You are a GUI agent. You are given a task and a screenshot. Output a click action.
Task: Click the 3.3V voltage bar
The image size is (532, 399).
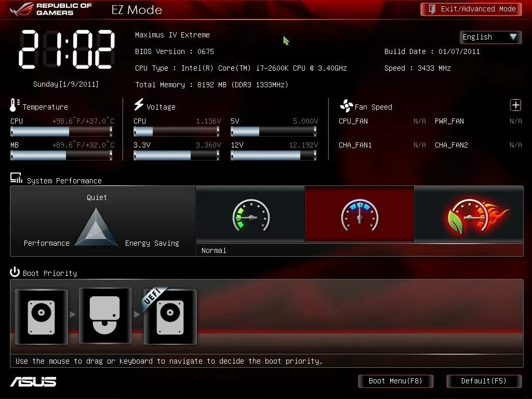177,155
